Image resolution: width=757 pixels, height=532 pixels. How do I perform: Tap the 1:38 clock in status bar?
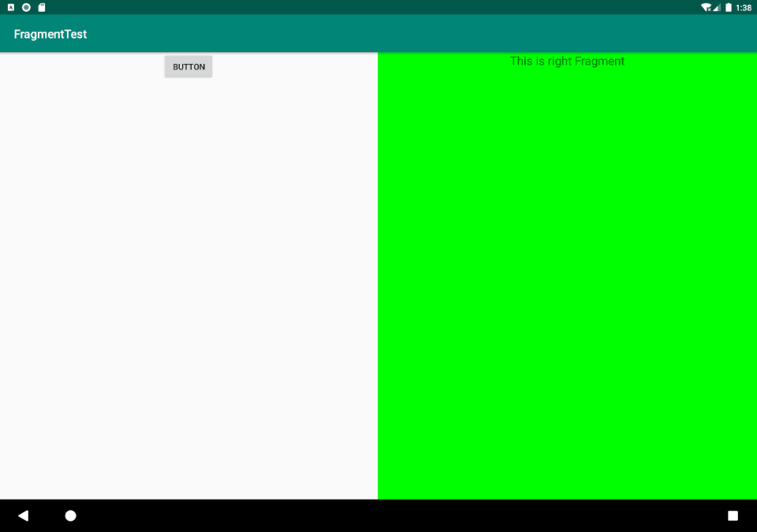pyautogui.click(x=744, y=8)
